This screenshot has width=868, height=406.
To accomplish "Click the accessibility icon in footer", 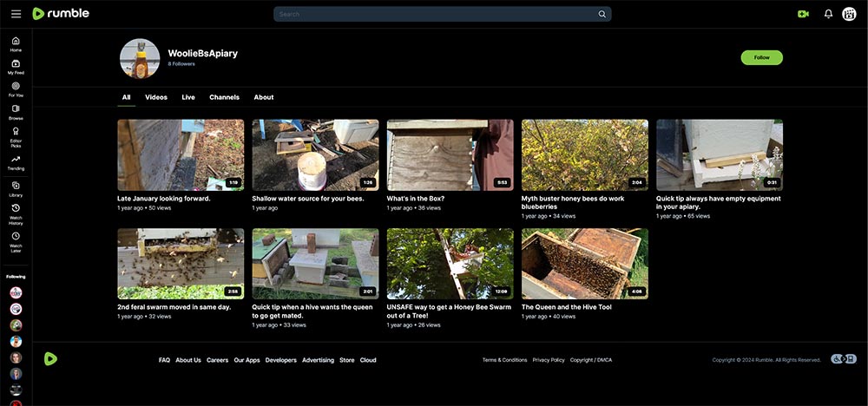I will pos(843,359).
